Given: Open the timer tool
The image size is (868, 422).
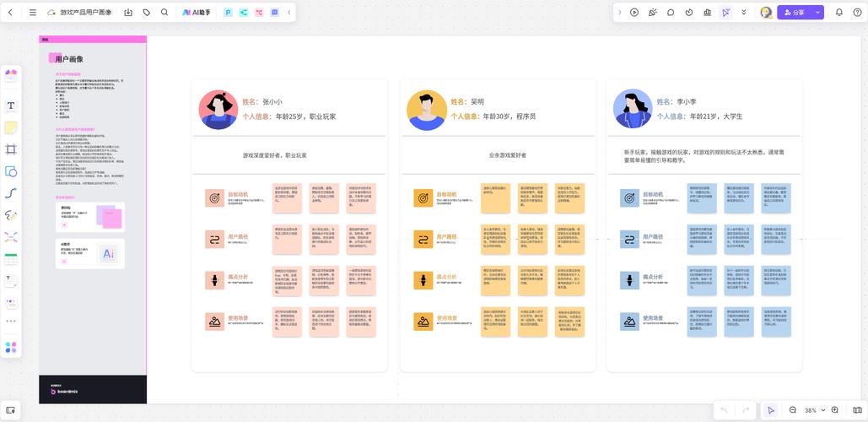Looking at the screenshot, I should (689, 13).
